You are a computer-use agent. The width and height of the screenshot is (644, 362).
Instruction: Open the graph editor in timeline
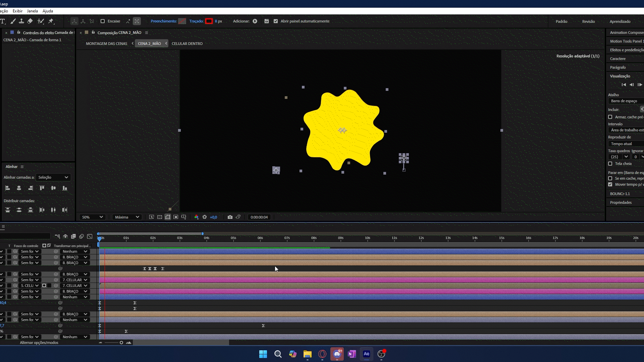[90, 237]
